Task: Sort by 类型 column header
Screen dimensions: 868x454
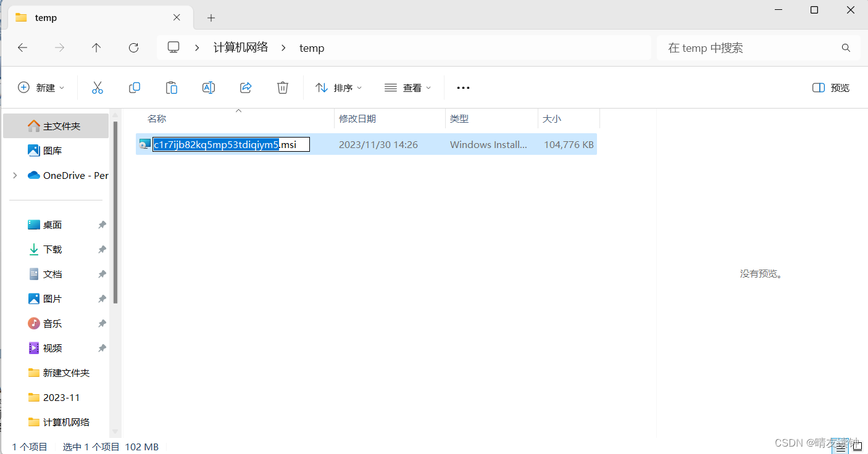Action: (459, 118)
